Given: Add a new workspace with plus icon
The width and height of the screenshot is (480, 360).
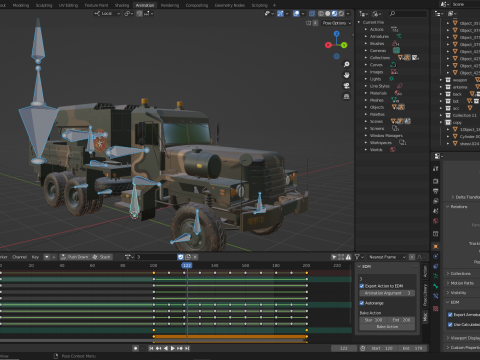Looking at the screenshot, I should [274, 5].
